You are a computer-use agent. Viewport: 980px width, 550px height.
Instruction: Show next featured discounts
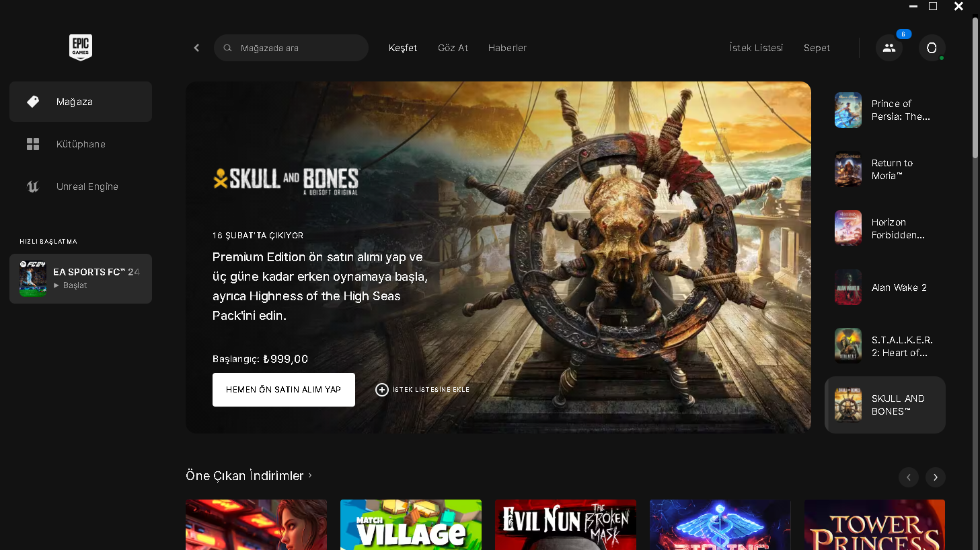[x=936, y=477]
